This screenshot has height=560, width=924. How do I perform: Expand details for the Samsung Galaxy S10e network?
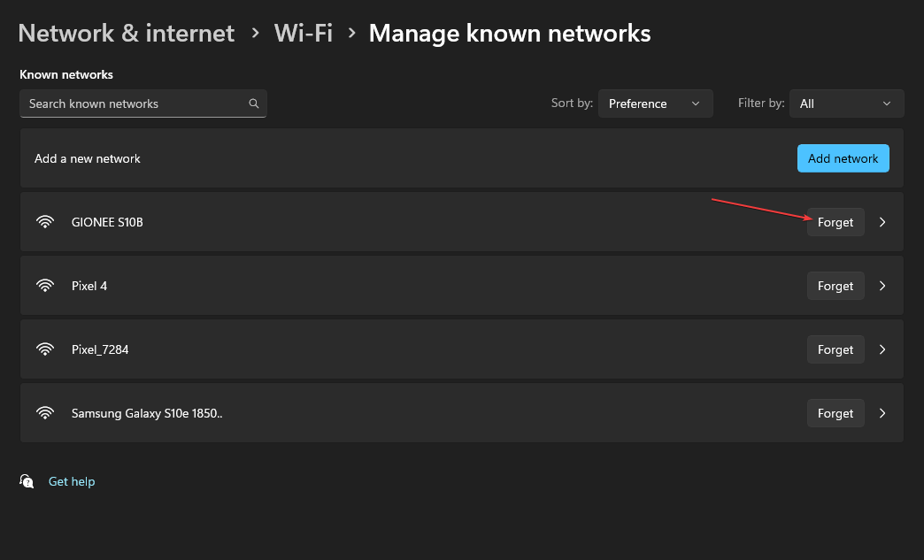tap(882, 412)
